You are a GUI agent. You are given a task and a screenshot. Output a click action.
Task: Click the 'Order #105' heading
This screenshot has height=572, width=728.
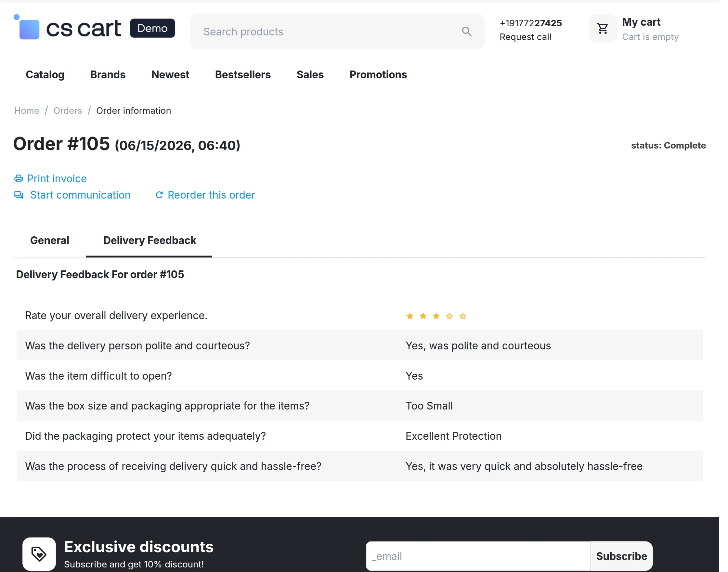point(62,144)
